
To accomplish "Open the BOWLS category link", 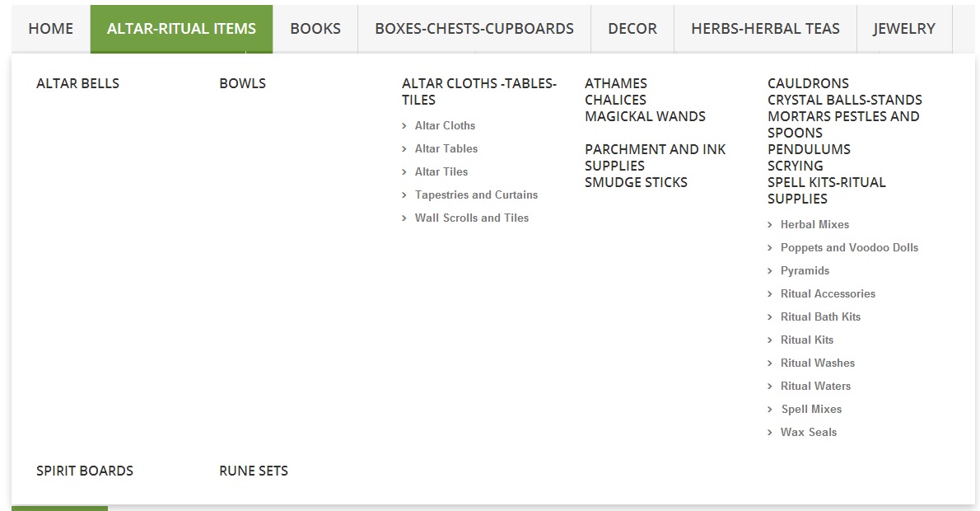I will 242,83.
